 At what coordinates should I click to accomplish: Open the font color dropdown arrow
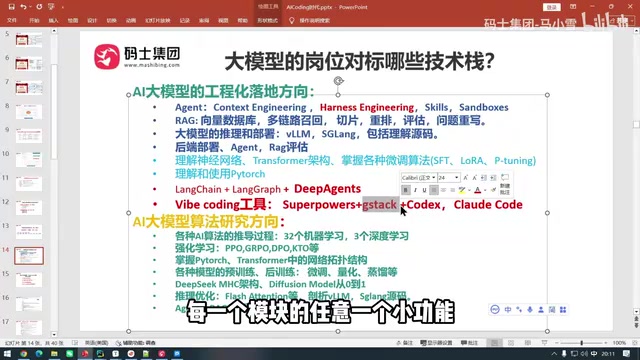[485, 190]
